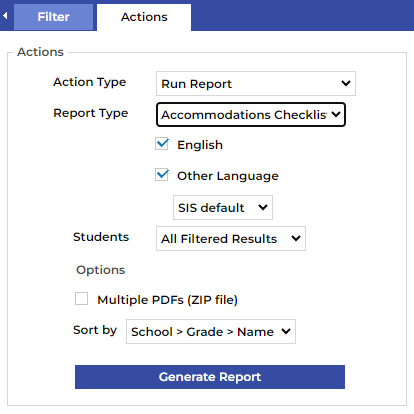Uncheck the English checkbox
This screenshot has height=414, width=414.
coord(162,144)
